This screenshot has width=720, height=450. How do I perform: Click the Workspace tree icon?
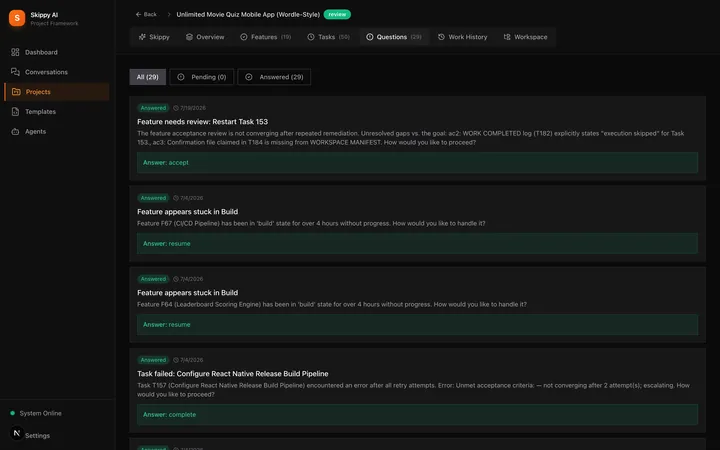click(x=507, y=37)
